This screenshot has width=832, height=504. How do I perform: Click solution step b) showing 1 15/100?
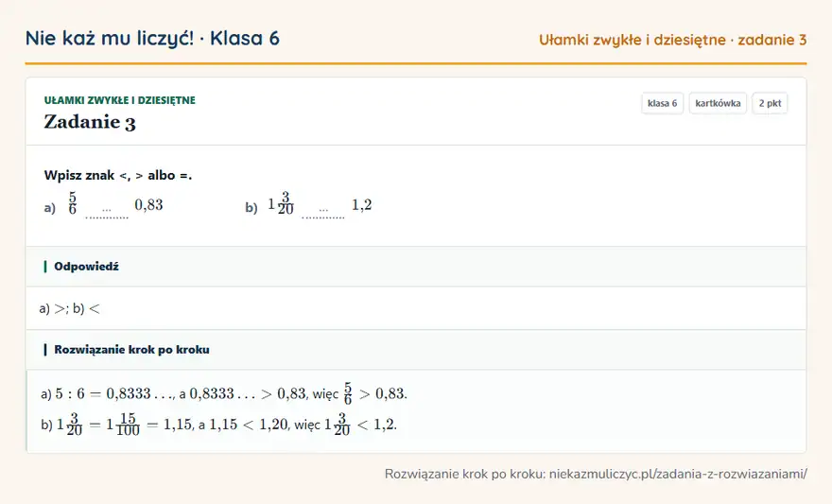click(218, 425)
